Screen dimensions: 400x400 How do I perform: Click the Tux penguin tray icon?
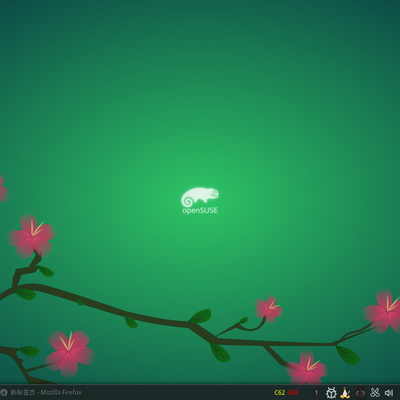(345, 393)
